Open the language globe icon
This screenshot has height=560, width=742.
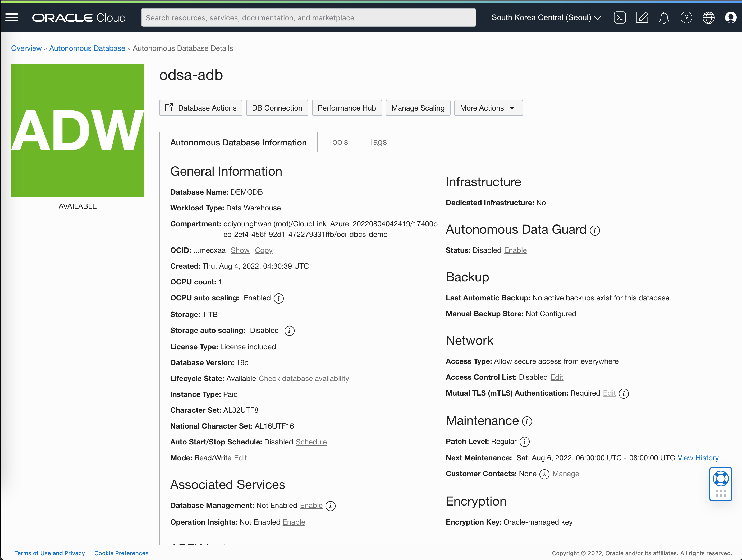click(x=708, y=18)
